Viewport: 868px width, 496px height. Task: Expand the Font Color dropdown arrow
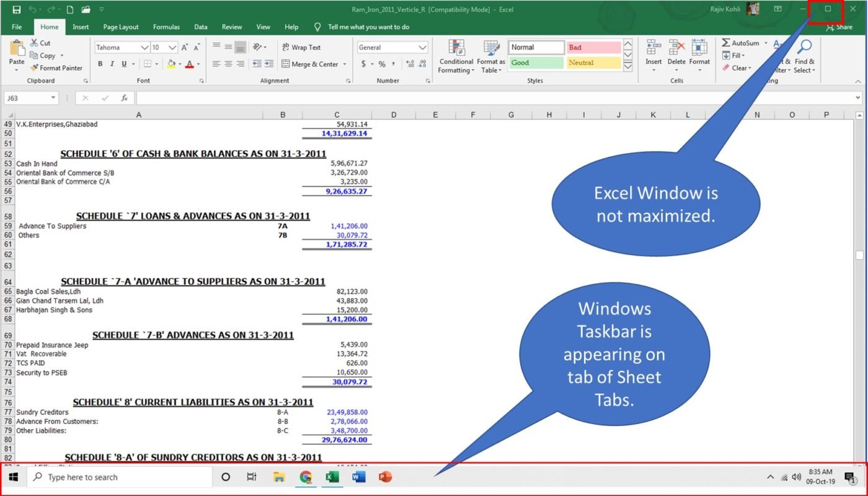pos(199,64)
